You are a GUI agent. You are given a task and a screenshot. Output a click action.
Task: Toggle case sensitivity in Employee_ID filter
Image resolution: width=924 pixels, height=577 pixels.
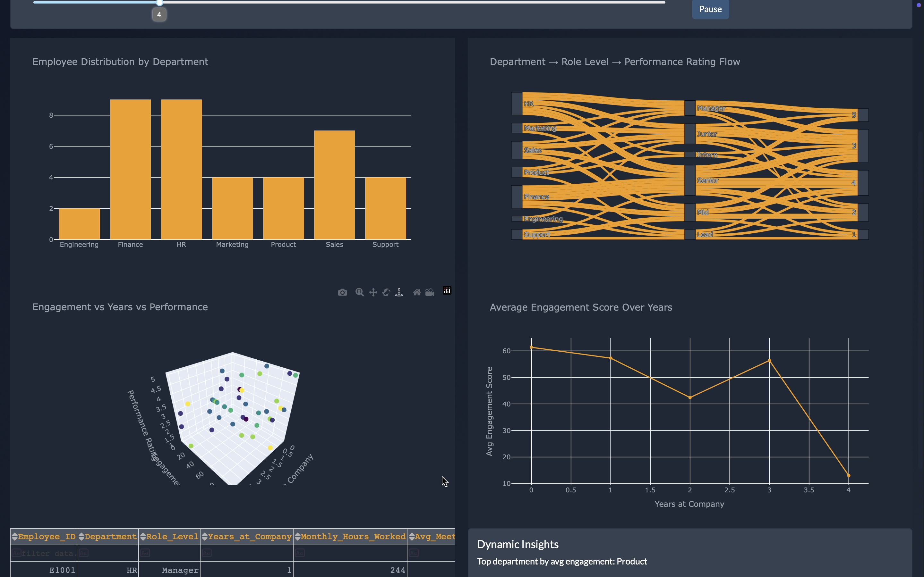coord(16,553)
